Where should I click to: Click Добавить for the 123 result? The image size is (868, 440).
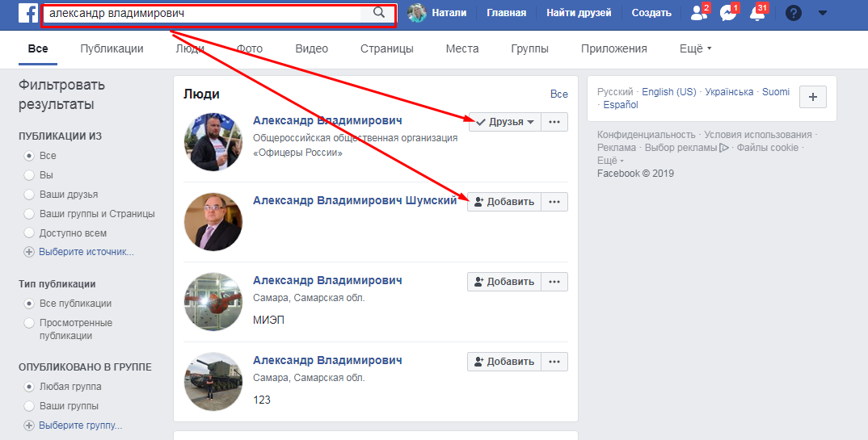coord(504,362)
